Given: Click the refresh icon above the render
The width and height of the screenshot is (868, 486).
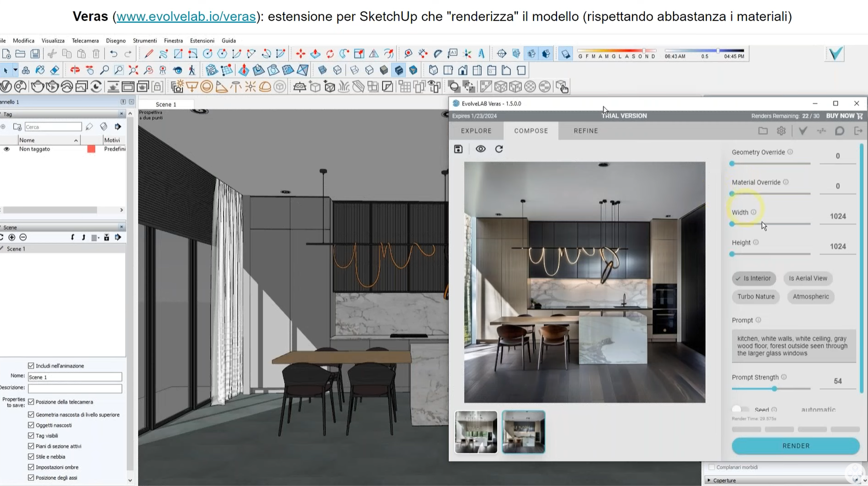Looking at the screenshot, I should [x=499, y=149].
